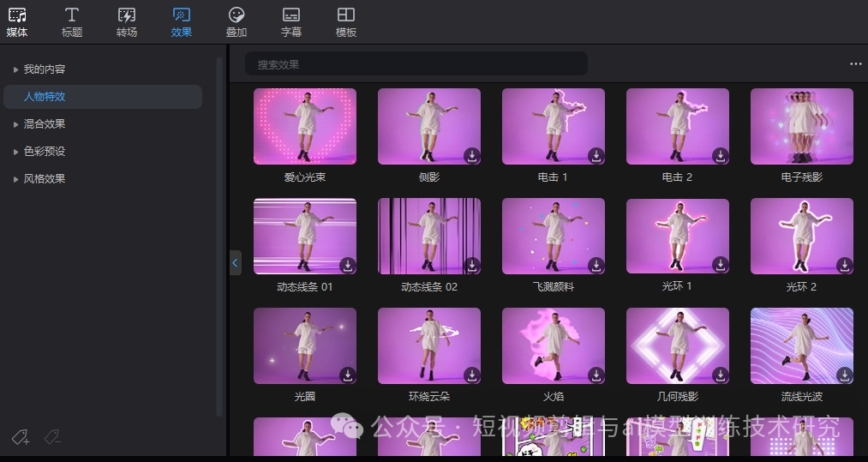The width and height of the screenshot is (868, 462).
Task: Select the 几何残影 thumbnail
Action: click(x=678, y=345)
